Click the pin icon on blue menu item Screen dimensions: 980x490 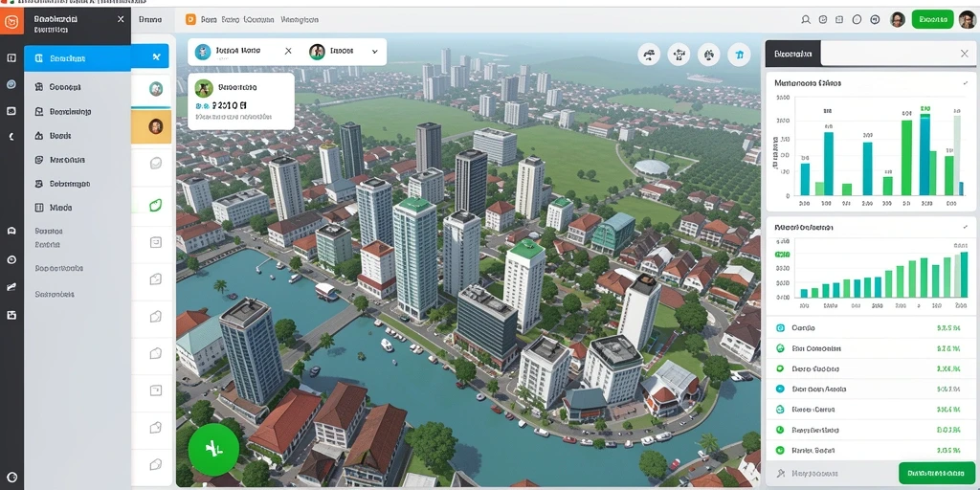[x=156, y=57]
